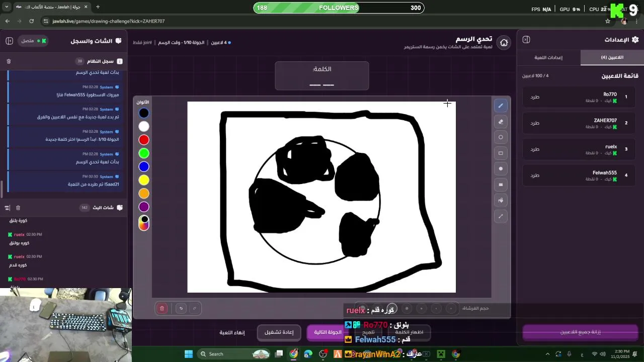The height and width of the screenshot is (362, 644).
Task: Kick player ZAHER707
Action: (x=535, y=123)
